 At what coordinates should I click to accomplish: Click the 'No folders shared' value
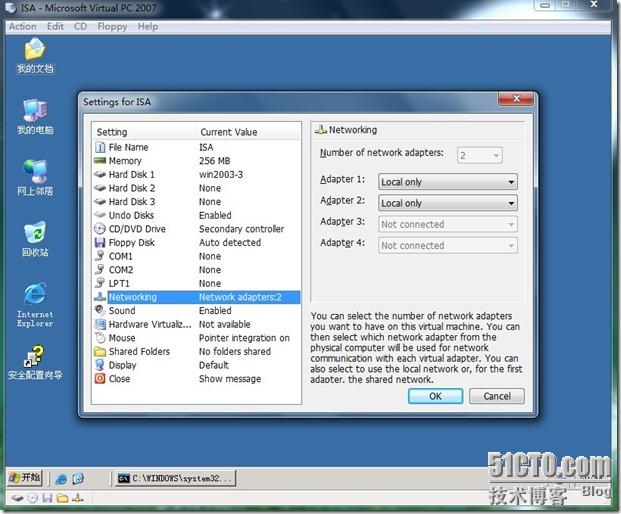[235, 351]
